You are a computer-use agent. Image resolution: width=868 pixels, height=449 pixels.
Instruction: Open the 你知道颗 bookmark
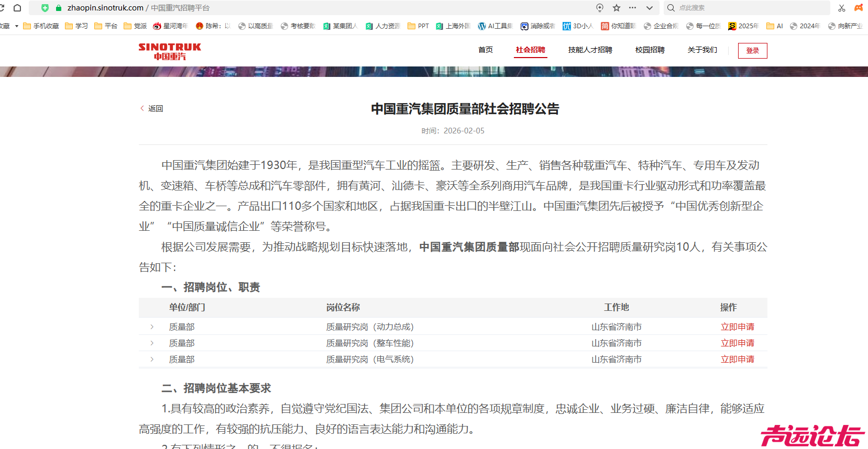tap(619, 26)
